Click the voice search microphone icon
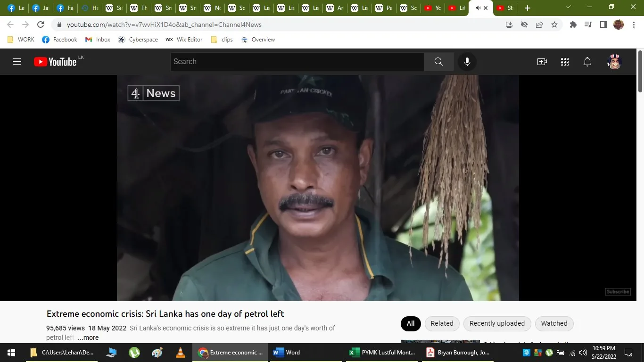The width and height of the screenshot is (644, 362). (467, 61)
